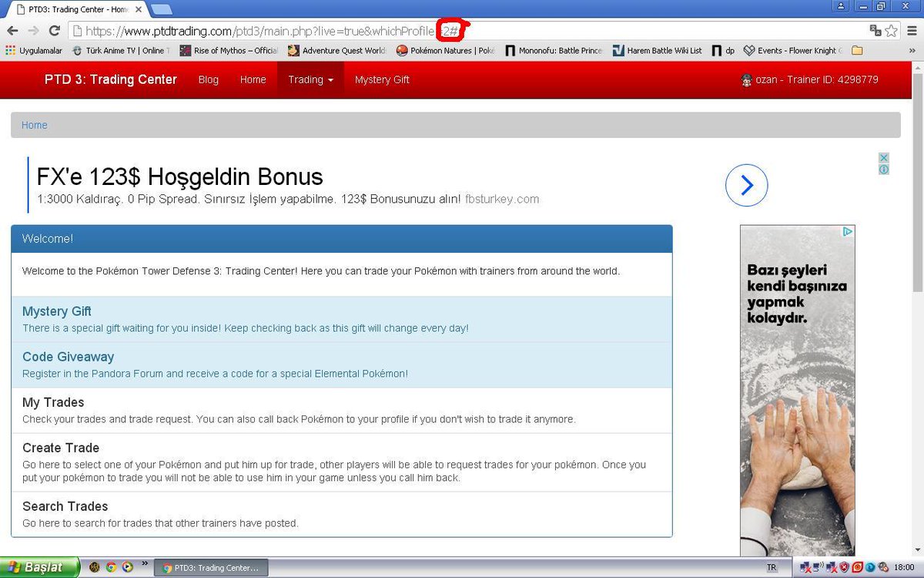Click the Welcome! panel heading
Screen dimensions: 924x578
342,239
